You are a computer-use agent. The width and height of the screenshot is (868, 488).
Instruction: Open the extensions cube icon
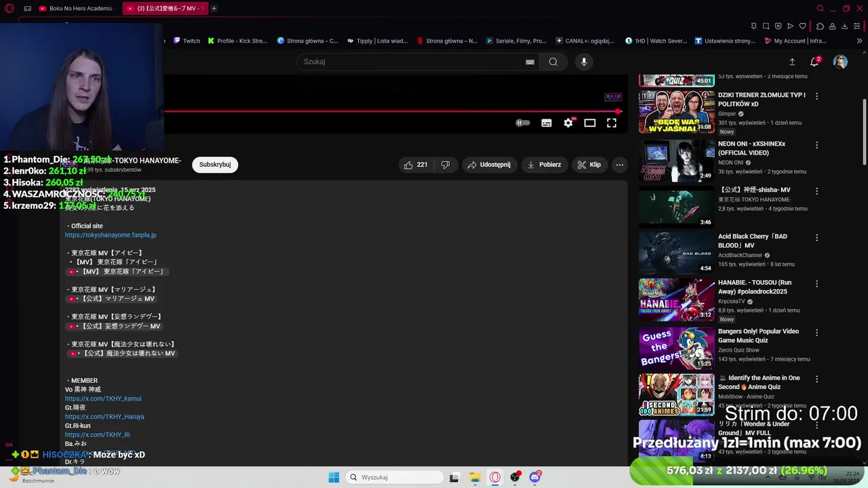coord(820,26)
